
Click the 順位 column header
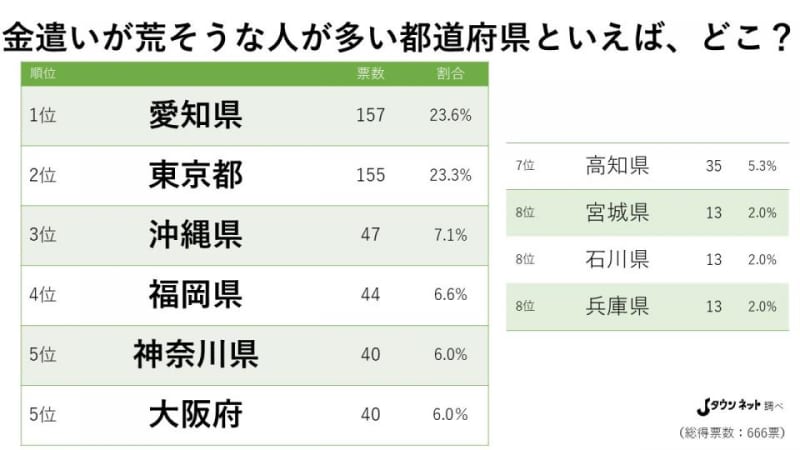43,73
